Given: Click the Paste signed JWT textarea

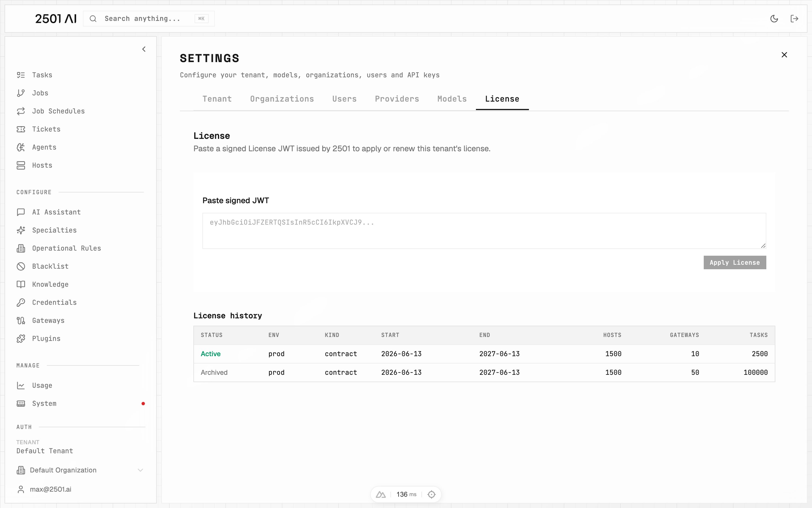Looking at the screenshot, I should tap(484, 231).
